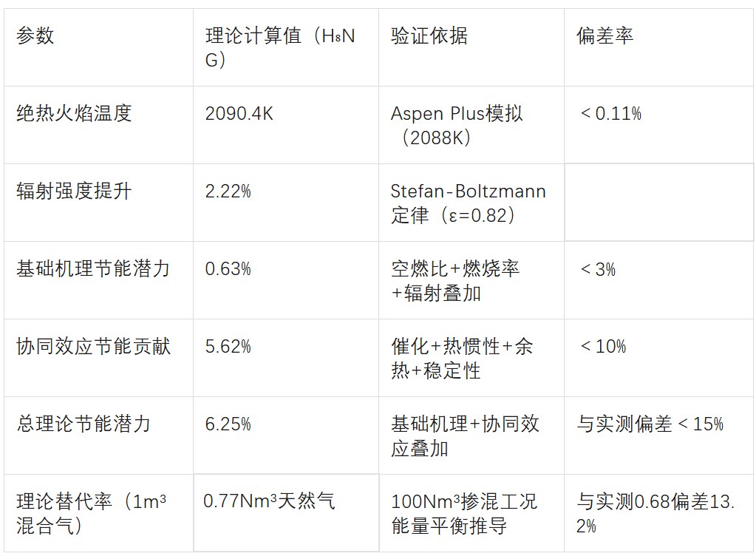Select the 偏差率 column header
The width and height of the screenshot is (756, 559).
coord(605,35)
